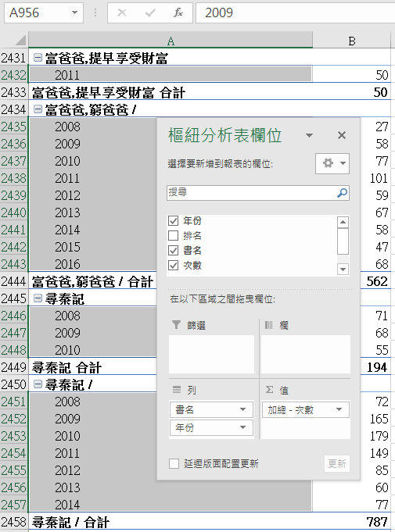
Task: Click cell 尋秦記 合計
Action: 93,367
